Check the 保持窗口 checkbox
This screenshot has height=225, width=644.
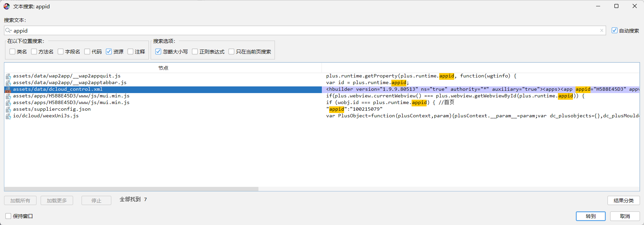coord(8,216)
